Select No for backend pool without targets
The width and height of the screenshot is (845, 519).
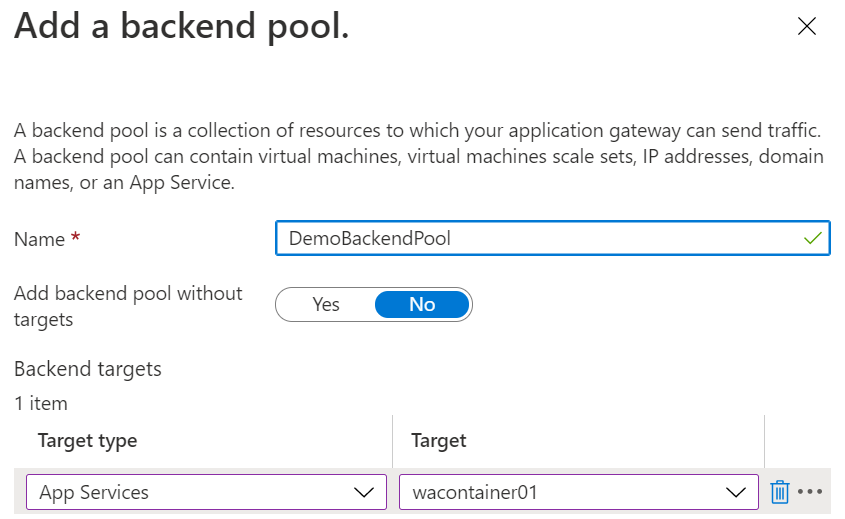[x=422, y=305]
